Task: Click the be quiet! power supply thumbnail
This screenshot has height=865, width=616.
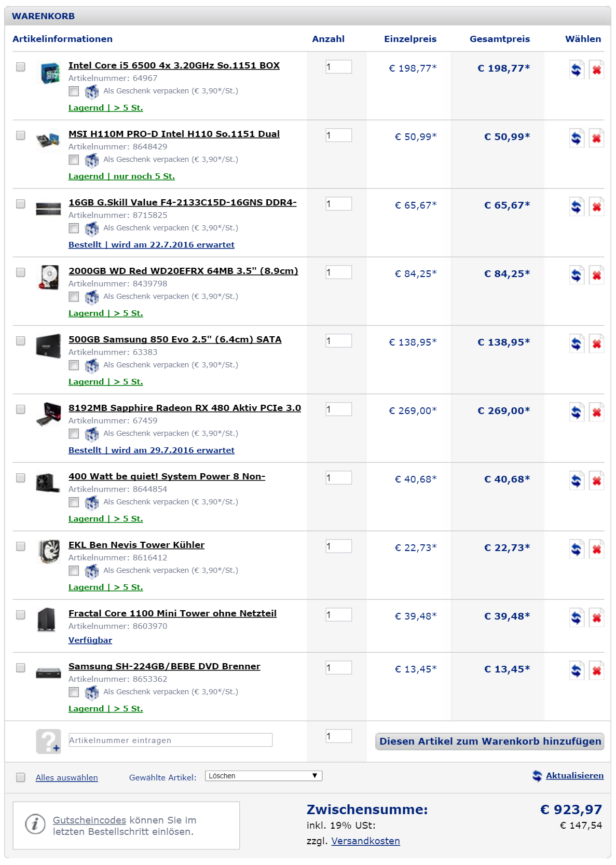Action: pyautogui.click(x=48, y=482)
